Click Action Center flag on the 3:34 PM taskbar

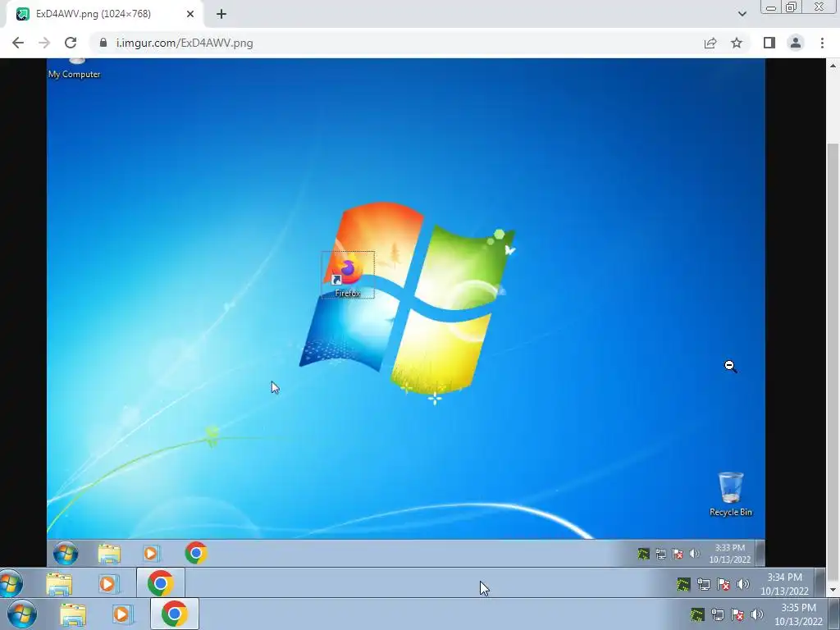[724, 584]
